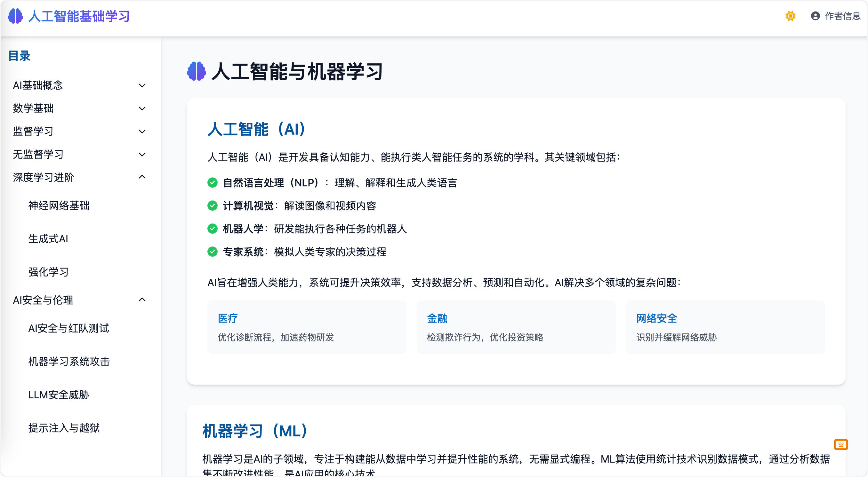Viewport: 868px width, 477px height.
Task: Select 生成式AI sidebar item
Action: pos(48,239)
